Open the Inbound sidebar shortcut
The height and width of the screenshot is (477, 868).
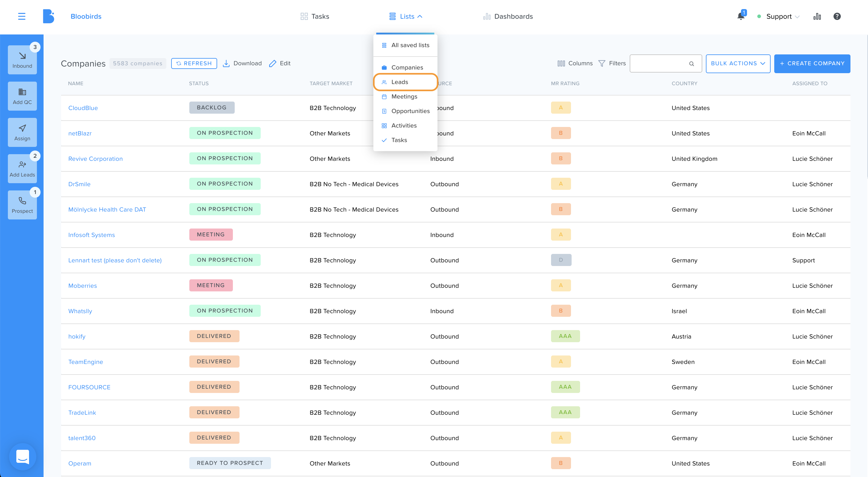point(22,60)
